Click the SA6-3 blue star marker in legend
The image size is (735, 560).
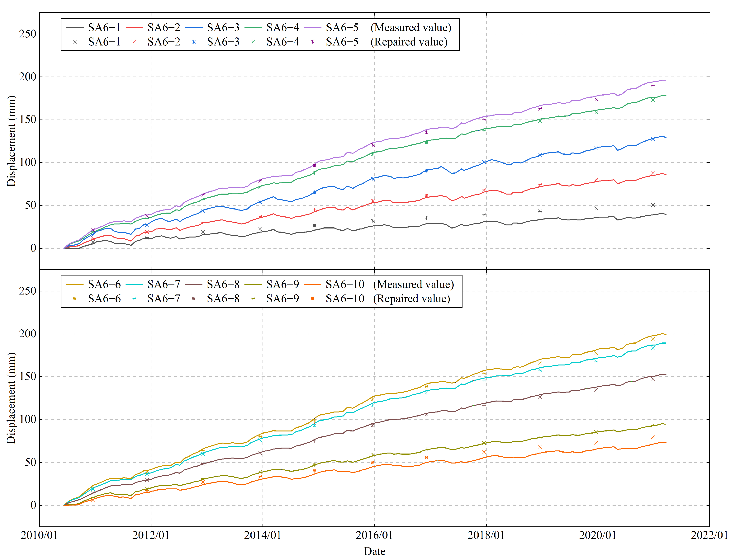pos(194,42)
